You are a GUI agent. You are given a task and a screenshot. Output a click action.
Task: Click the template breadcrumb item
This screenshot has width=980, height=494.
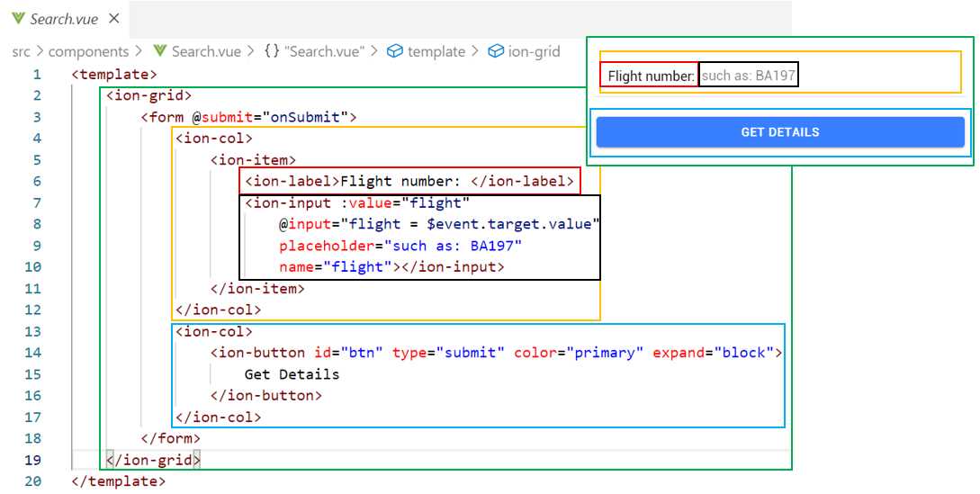(436, 51)
